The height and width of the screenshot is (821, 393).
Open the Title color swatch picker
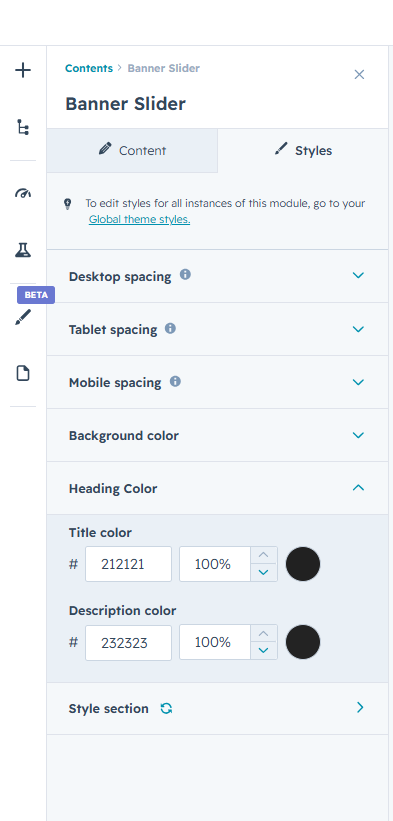pos(303,564)
